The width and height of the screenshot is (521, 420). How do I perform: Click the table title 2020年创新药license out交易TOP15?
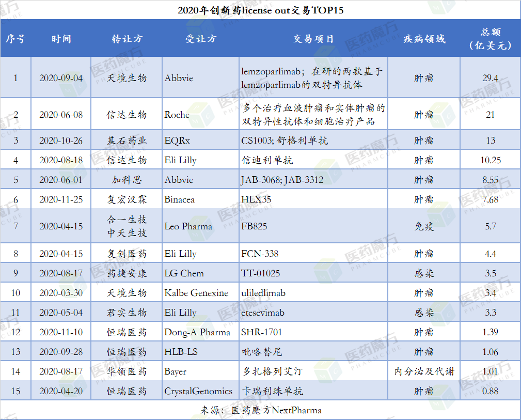coord(260,10)
